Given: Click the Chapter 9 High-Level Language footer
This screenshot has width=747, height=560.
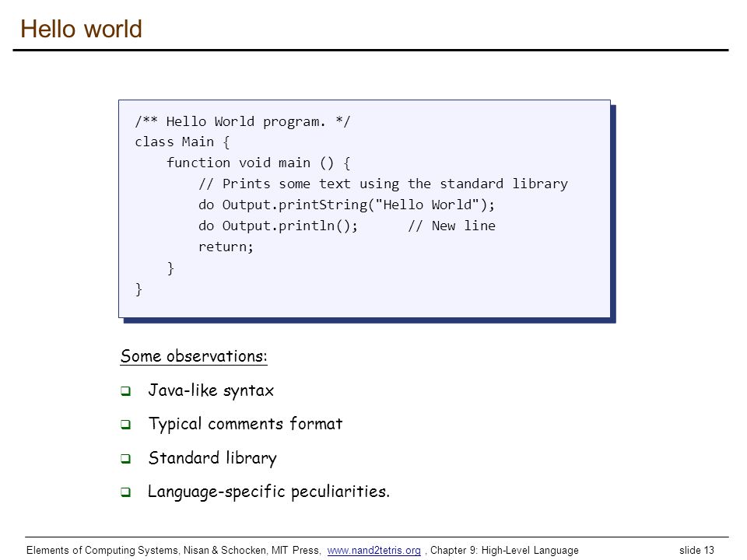Looking at the screenshot, I should [504, 551].
